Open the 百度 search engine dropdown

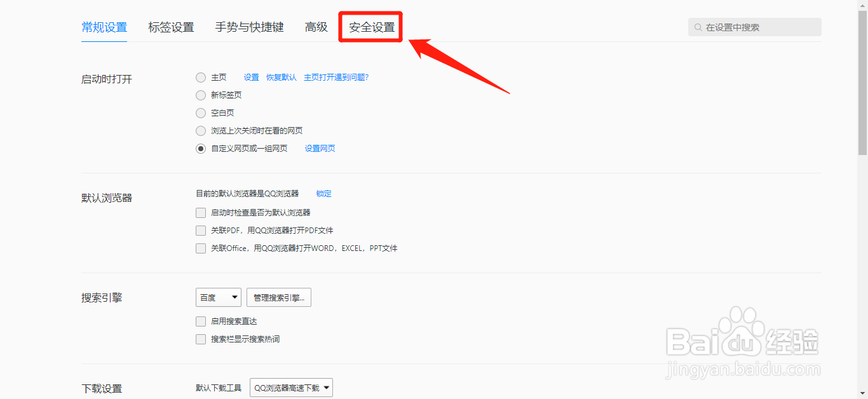(x=218, y=297)
